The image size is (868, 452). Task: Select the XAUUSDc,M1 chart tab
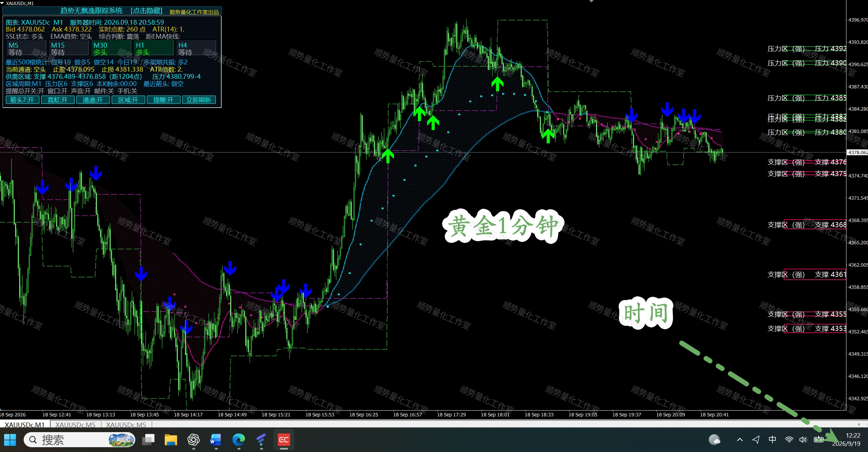(x=25, y=425)
